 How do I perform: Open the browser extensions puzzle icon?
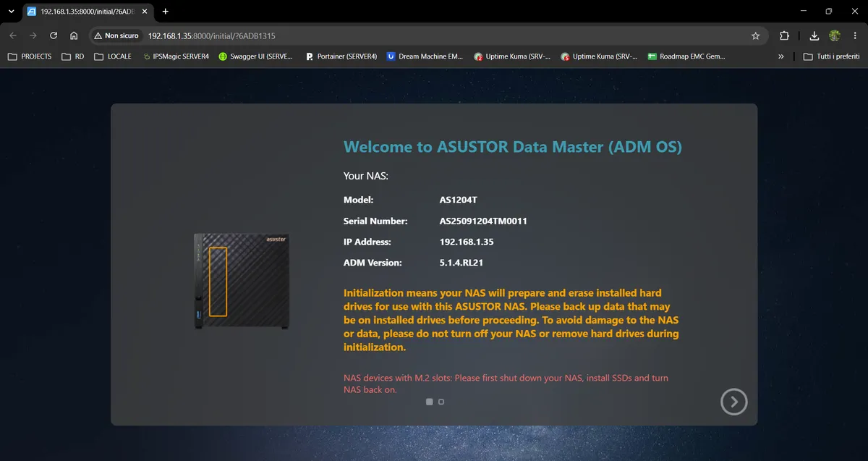pos(784,35)
